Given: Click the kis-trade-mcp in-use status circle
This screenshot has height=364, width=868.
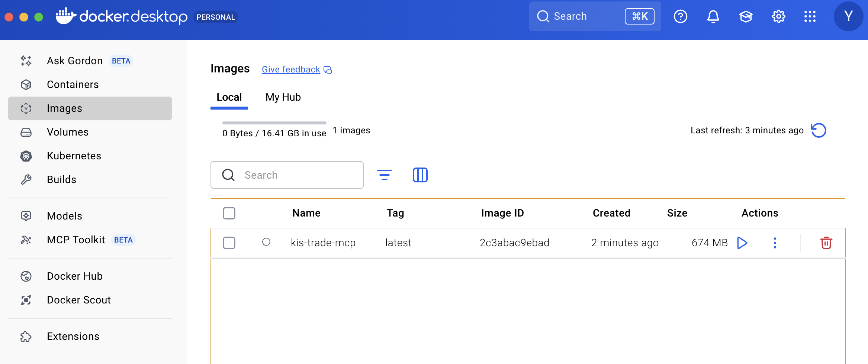Looking at the screenshot, I should [266, 242].
